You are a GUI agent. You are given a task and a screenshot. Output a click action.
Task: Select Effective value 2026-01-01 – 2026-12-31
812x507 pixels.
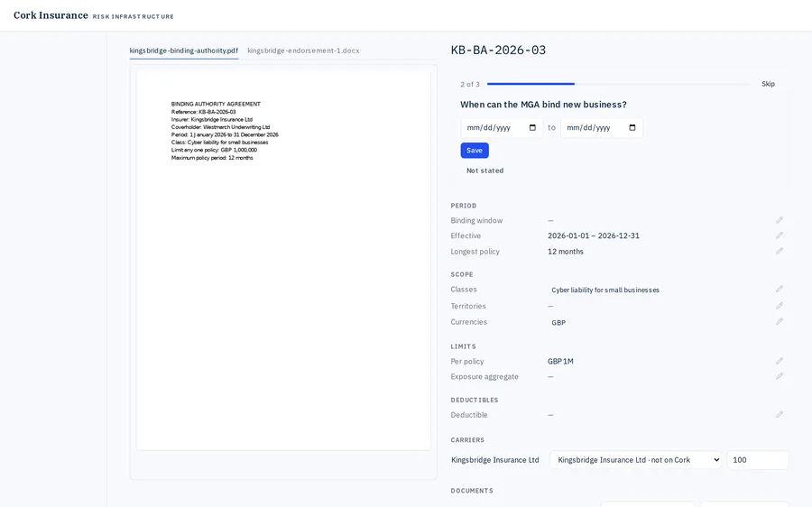point(594,235)
